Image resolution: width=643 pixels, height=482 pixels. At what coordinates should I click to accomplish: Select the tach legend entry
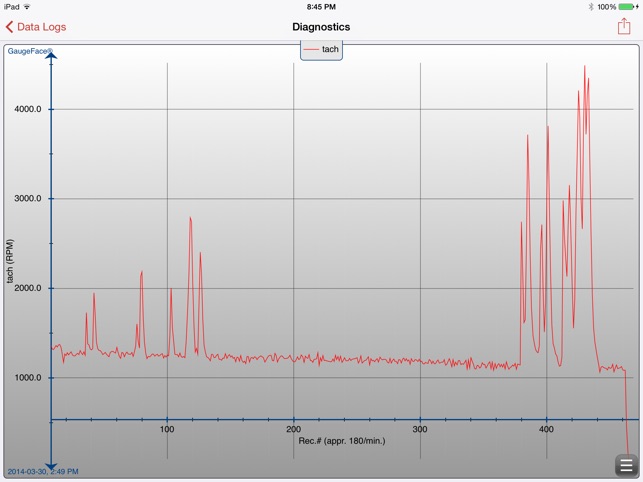pyautogui.click(x=322, y=50)
